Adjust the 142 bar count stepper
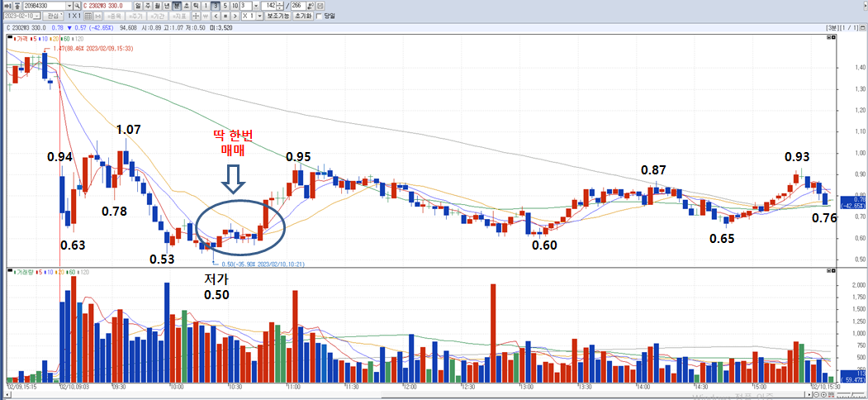This screenshot has width=868, height=400. tap(279, 6)
